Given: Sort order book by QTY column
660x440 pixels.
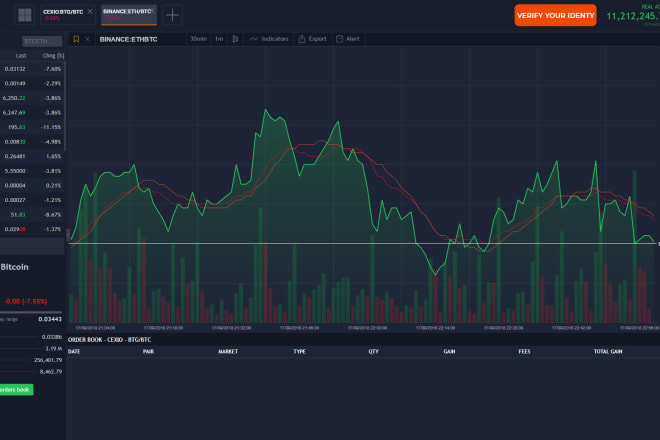Looking at the screenshot, I should (373, 352).
